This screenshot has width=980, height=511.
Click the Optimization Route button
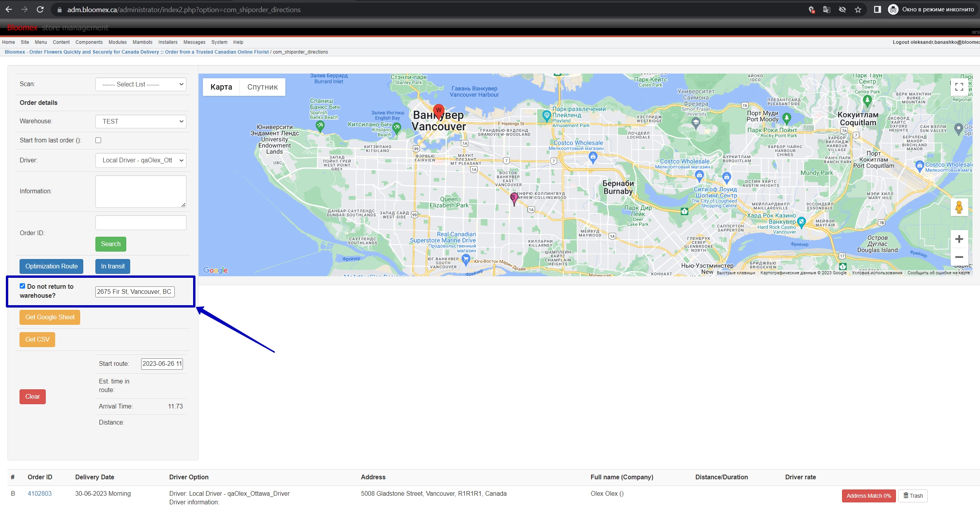[51, 266]
